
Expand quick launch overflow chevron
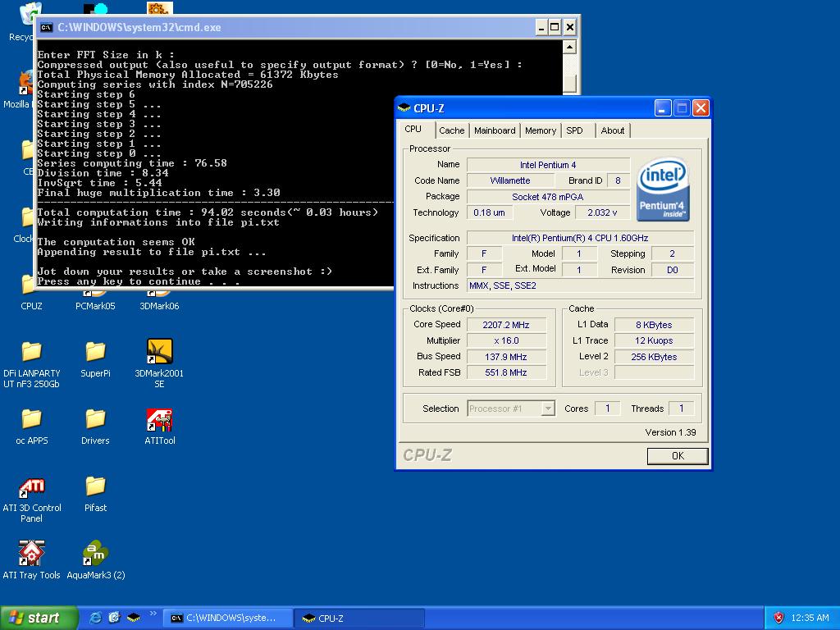153,614
